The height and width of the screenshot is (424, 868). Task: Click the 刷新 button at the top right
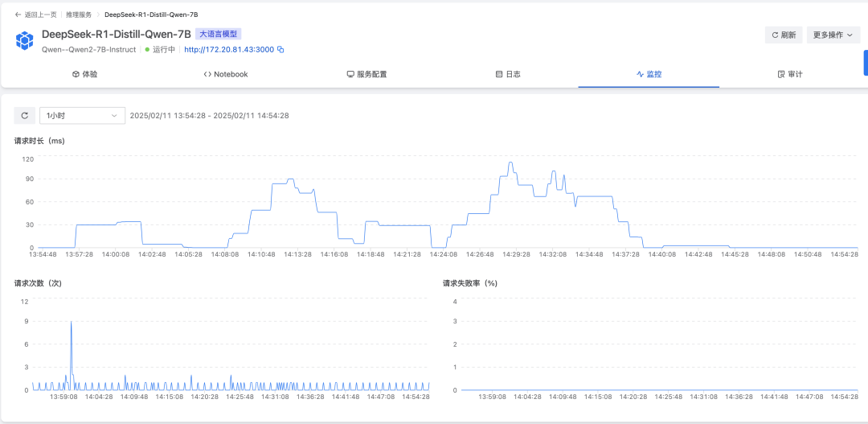[784, 35]
